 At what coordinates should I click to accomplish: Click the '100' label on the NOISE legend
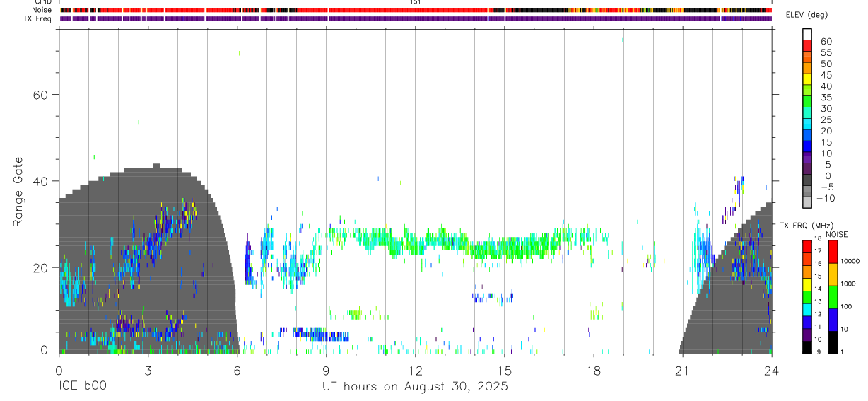[x=847, y=306]
